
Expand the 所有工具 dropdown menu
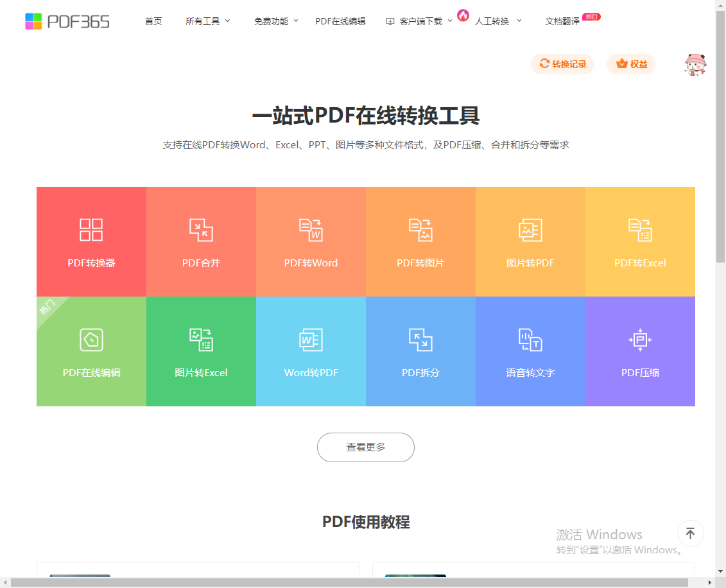(207, 21)
